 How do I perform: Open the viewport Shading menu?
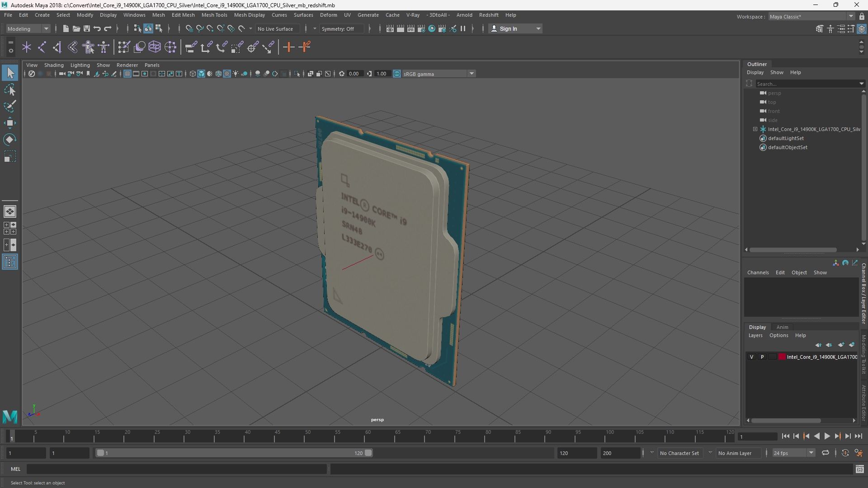[54, 65]
